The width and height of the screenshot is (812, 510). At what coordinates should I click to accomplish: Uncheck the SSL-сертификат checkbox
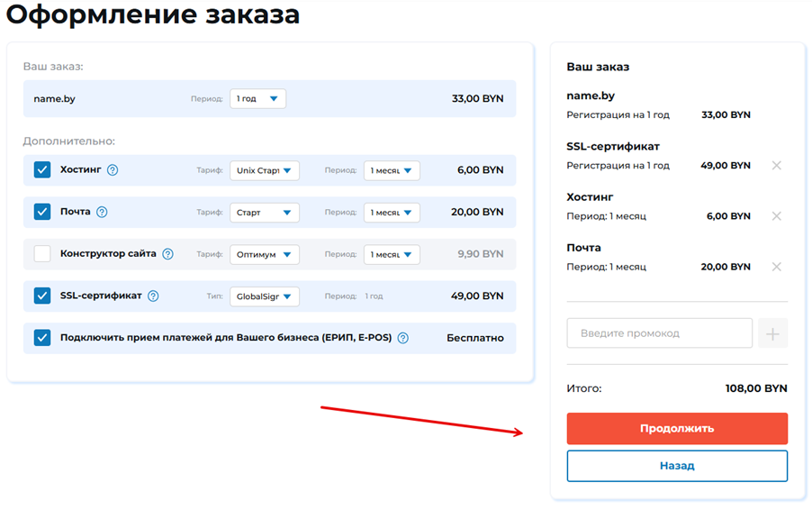(x=42, y=296)
